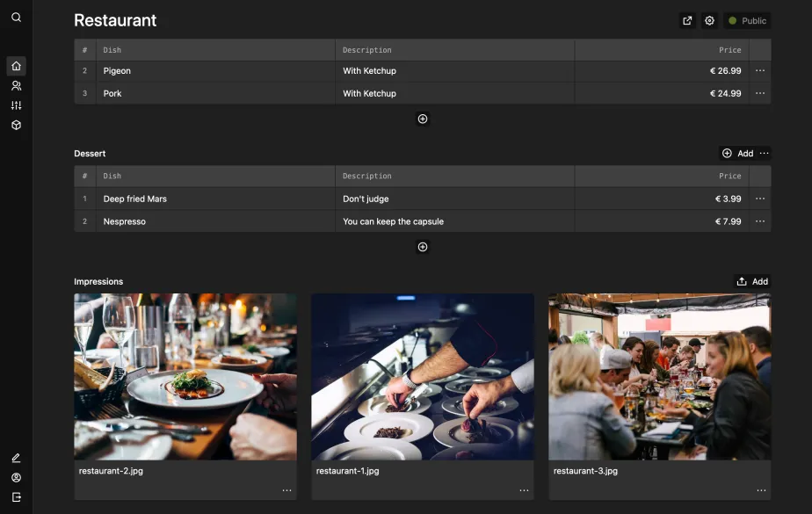Viewport: 812px width, 514px height.
Task: Click the pencil edit icon in sidebar
Action: pos(16,458)
